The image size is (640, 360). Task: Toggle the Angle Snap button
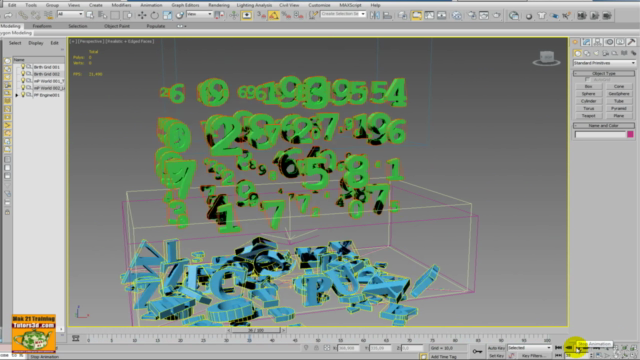[x=274, y=16]
